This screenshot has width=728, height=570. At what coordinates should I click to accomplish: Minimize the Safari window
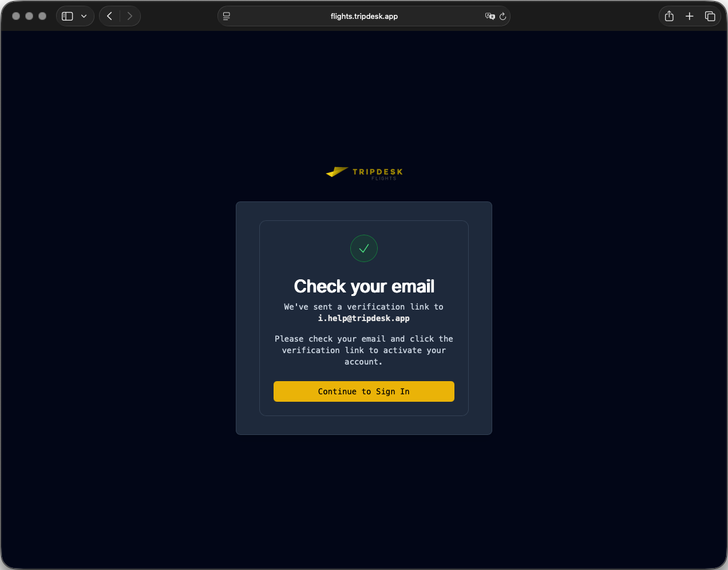[29, 16]
